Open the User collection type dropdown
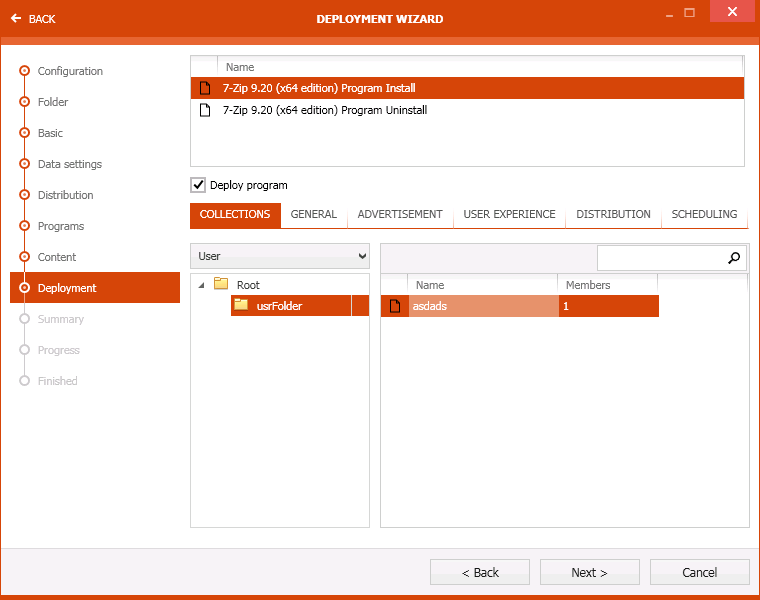 pos(280,257)
